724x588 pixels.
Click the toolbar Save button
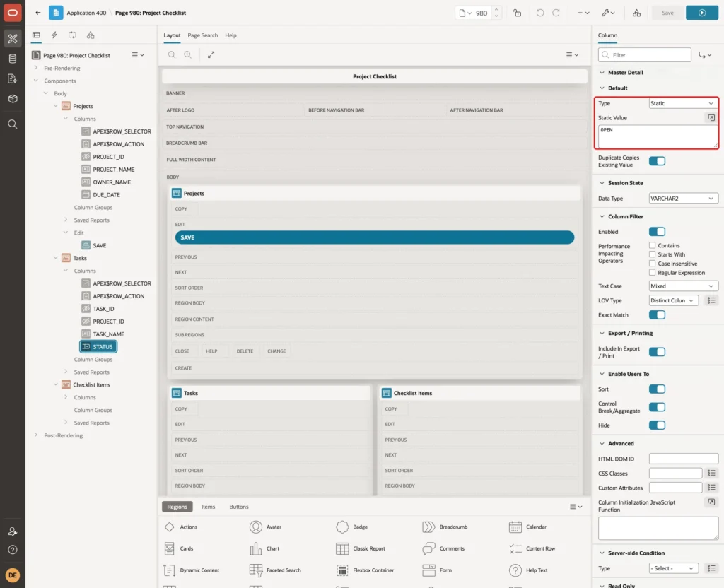point(667,13)
